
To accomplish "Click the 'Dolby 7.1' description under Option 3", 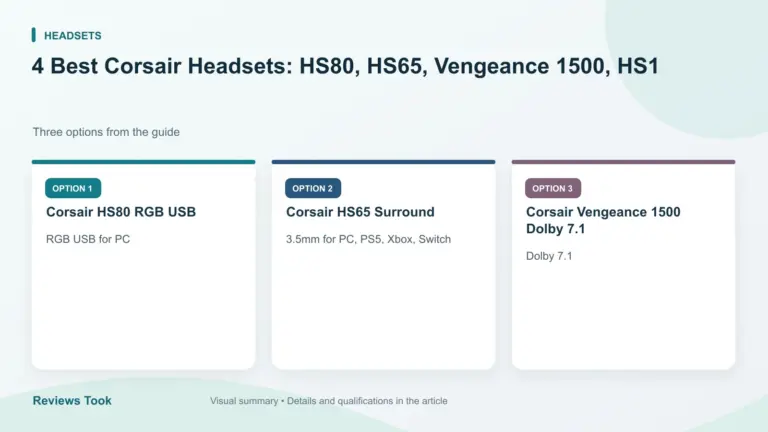I will click(x=549, y=256).
